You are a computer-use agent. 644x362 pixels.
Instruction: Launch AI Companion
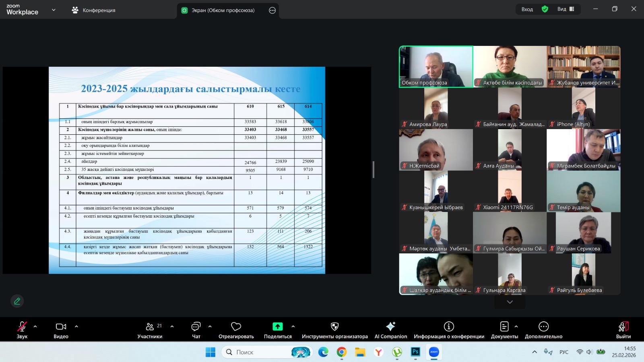pyautogui.click(x=390, y=330)
